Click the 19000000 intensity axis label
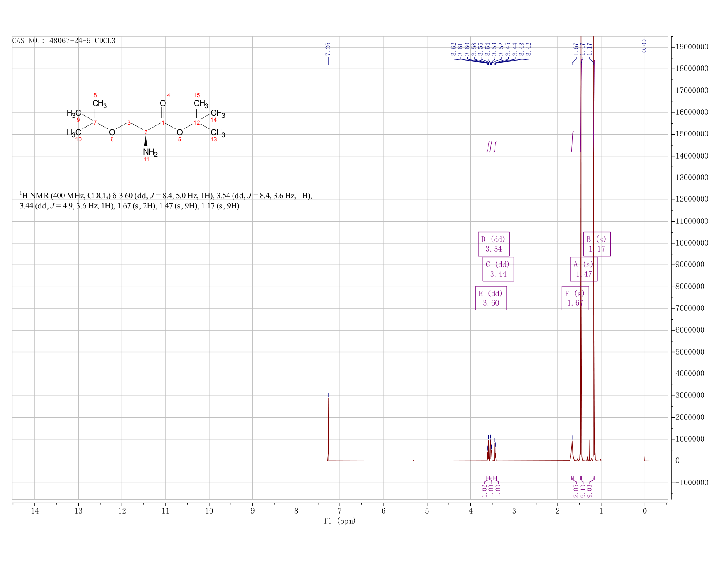Image resolution: width=728 pixels, height=563 pixels. (x=692, y=47)
